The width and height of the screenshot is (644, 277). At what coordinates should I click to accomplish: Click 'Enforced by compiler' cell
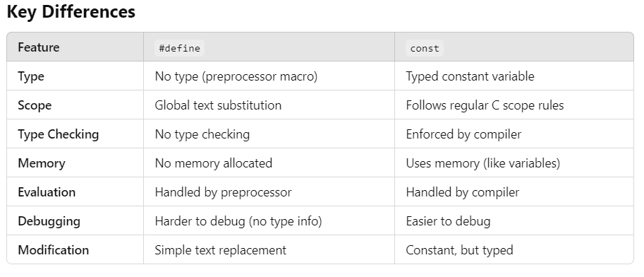(463, 134)
